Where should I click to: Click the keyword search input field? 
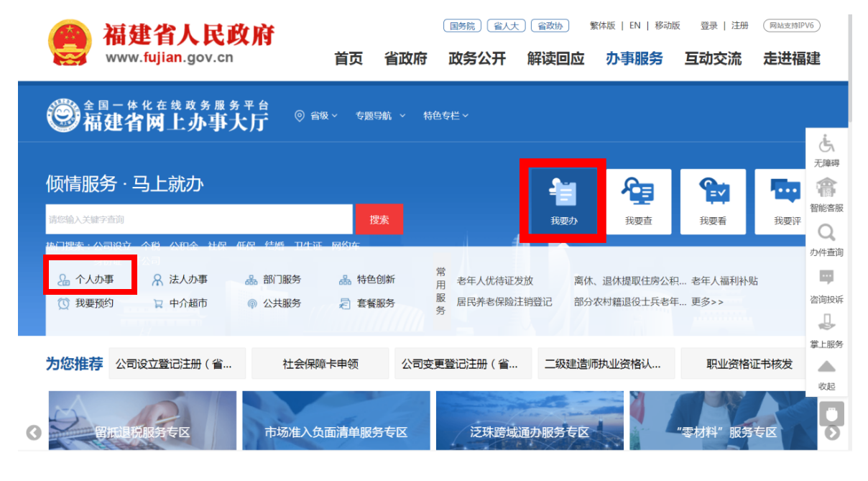pyautogui.click(x=198, y=219)
